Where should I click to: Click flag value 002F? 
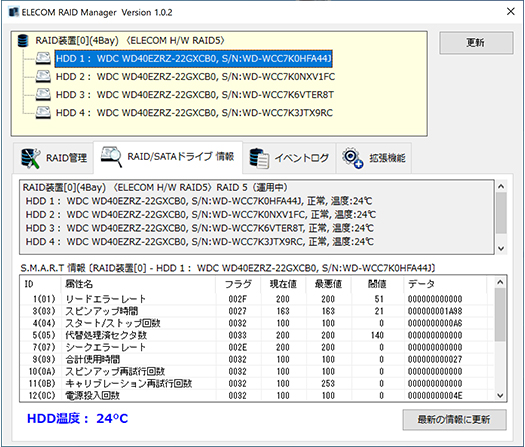(x=238, y=299)
